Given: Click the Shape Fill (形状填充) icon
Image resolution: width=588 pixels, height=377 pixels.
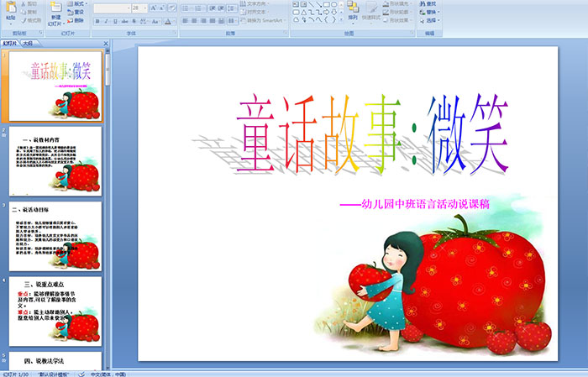Looking at the screenshot, I should click(x=386, y=3).
